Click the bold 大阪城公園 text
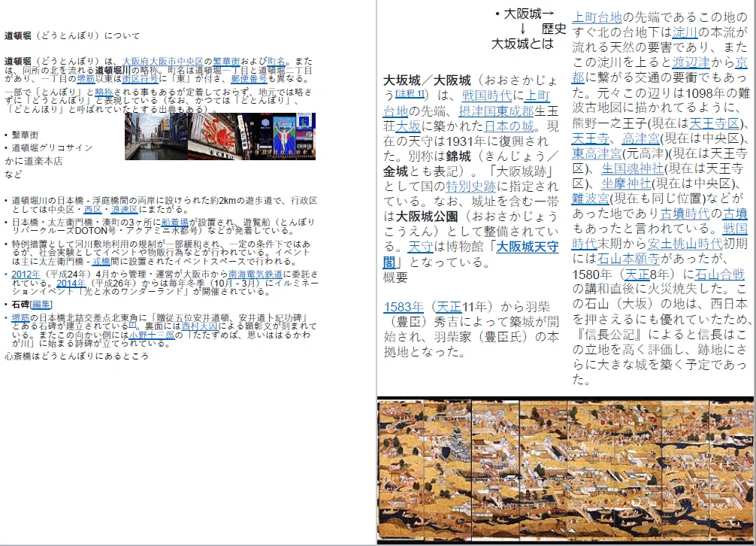Image resolution: width=756 pixels, height=546 pixels. 427,216
